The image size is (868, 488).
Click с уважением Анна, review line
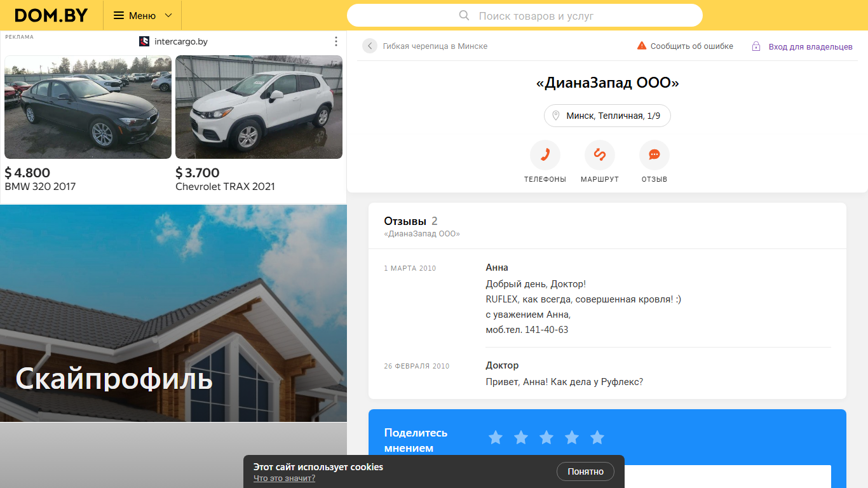[x=528, y=315]
